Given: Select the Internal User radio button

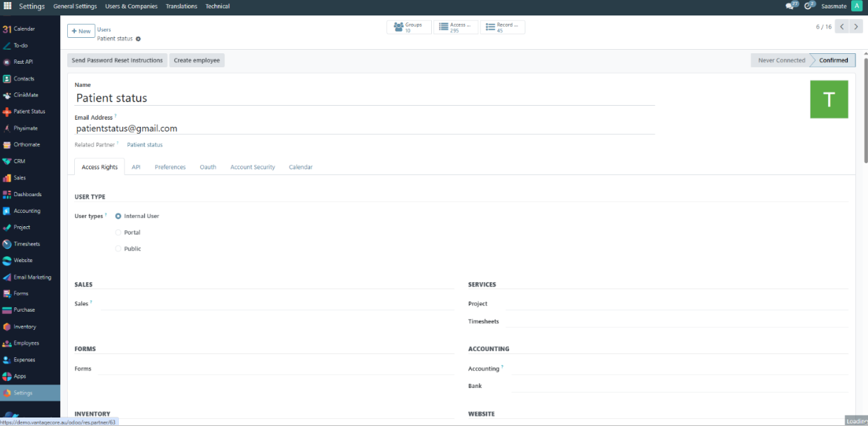Looking at the screenshot, I should click(118, 216).
